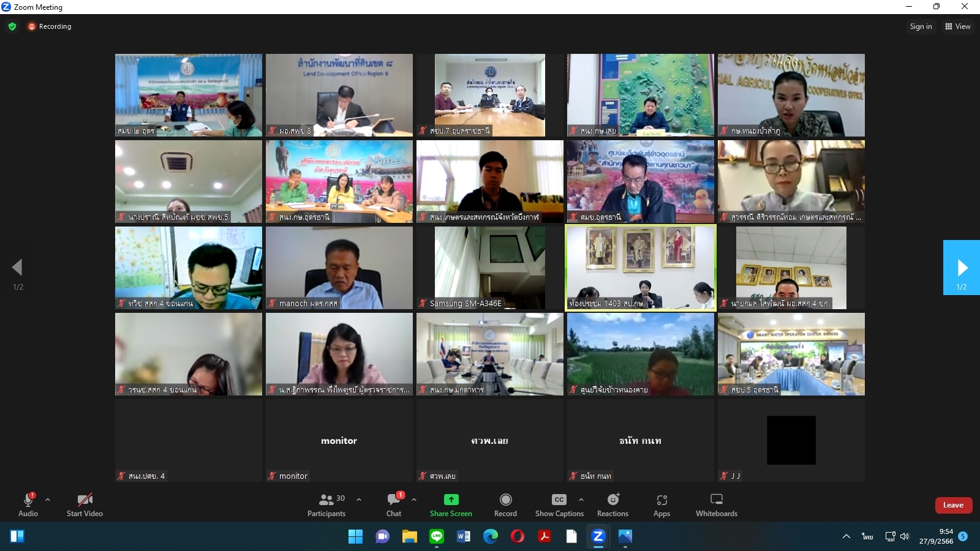Open Adobe Acrobat in taskbar
980x551 pixels.
click(x=545, y=536)
